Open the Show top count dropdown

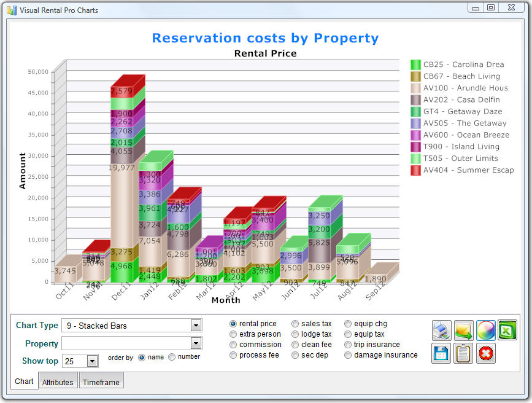(92, 361)
